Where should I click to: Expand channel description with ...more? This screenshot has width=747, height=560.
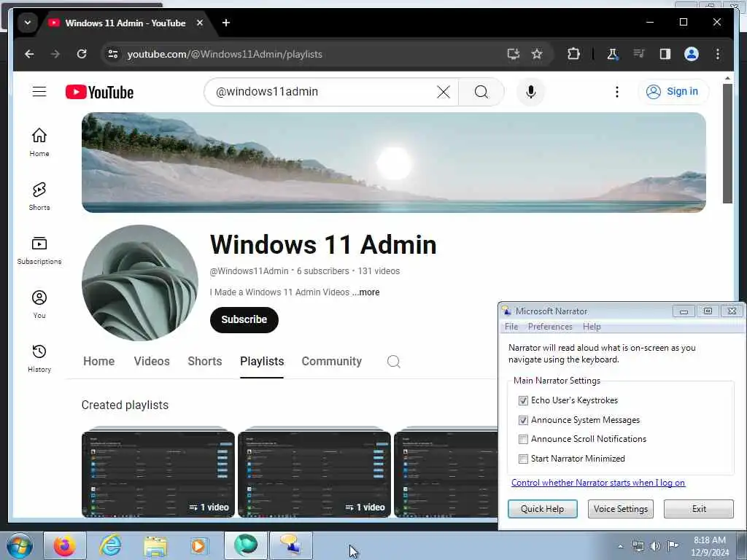[366, 292]
